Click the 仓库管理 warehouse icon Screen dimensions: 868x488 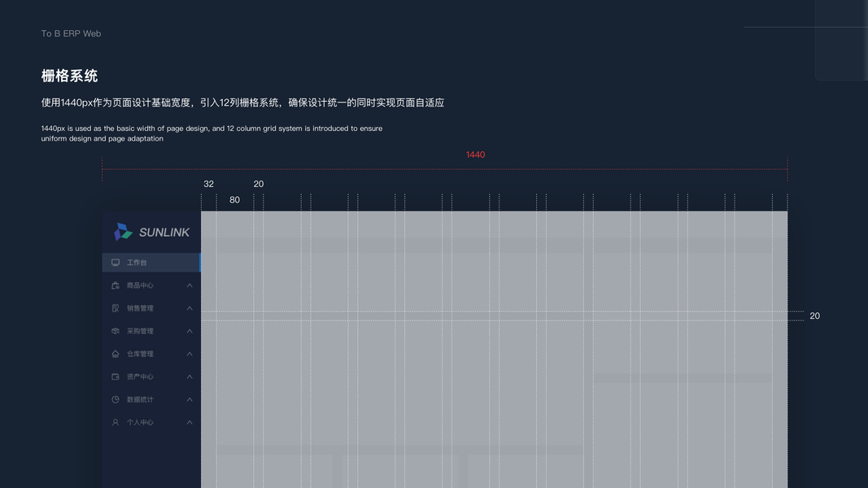pyautogui.click(x=116, y=354)
